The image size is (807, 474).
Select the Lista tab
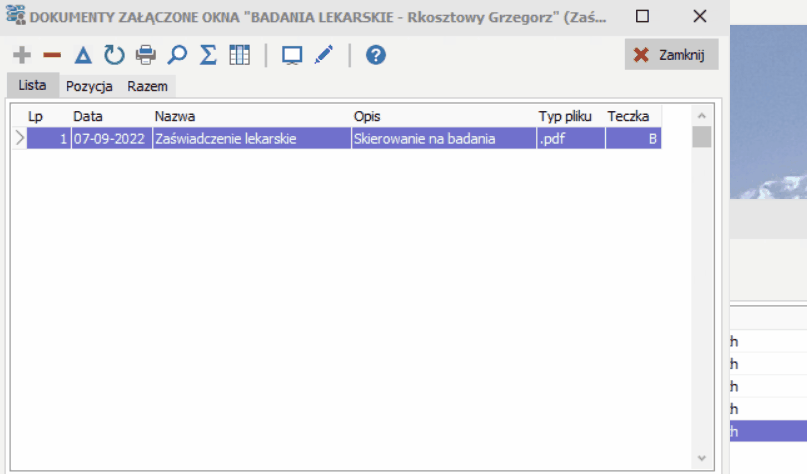(32, 85)
